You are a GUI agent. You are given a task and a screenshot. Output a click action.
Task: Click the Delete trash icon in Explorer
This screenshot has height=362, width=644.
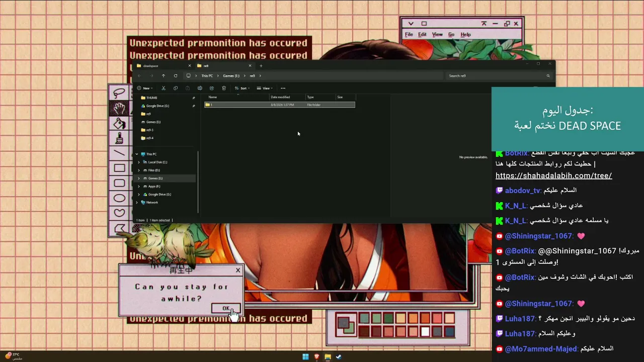224,88
